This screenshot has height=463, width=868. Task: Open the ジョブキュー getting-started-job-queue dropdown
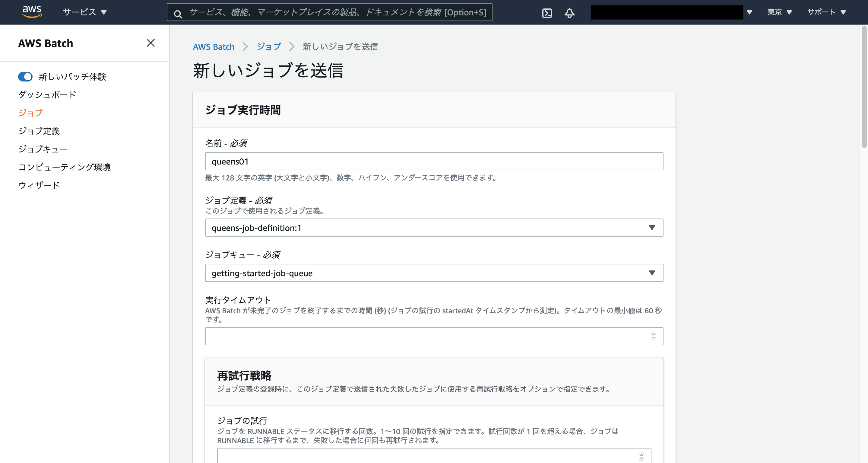[x=434, y=273]
